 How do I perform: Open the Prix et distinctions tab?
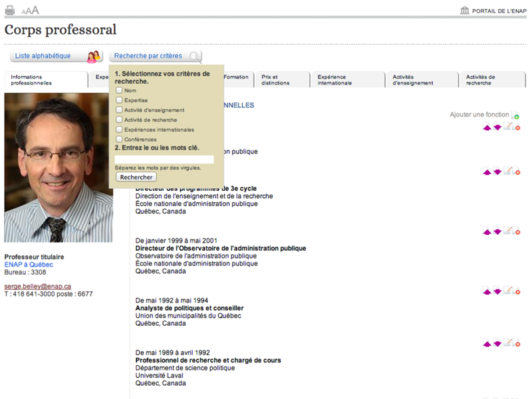(283, 80)
